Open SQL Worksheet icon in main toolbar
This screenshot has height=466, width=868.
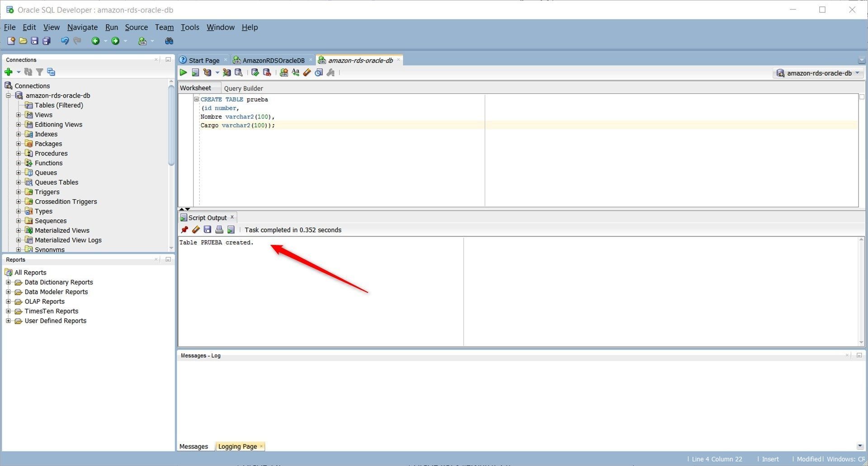coord(142,41)
